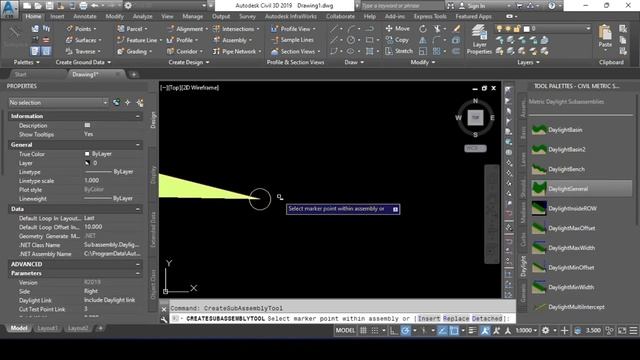Open the Sample Lines tool
Image resolution: width=640 pixels, height=360 pixels.
click(293, 40)
